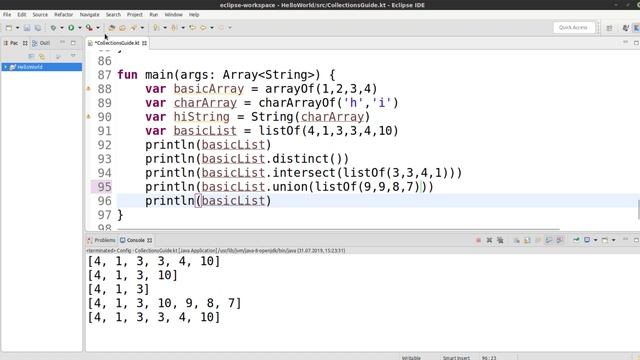Open the Edit menu
This screenshot has width=640, height=360.
coord(22,14)
